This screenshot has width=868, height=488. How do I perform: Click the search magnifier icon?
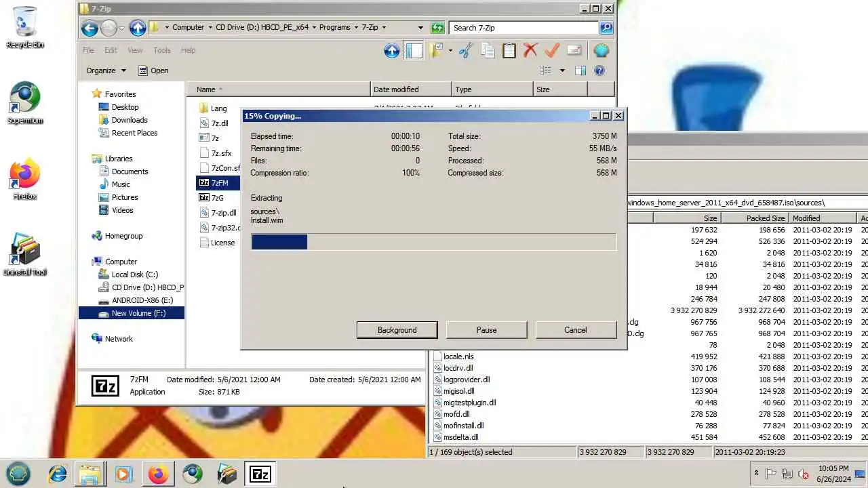pos(606,28)
